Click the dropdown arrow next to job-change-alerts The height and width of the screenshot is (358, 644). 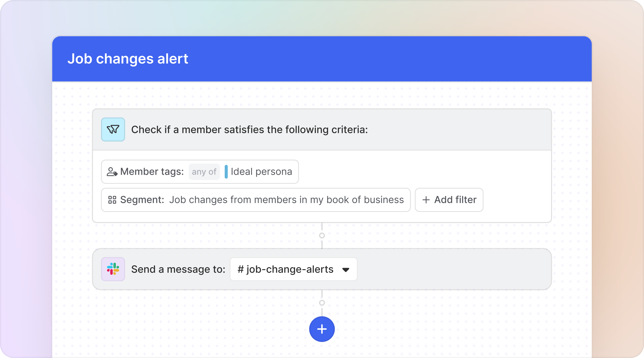pyautogui.click(x=345, y=270)
